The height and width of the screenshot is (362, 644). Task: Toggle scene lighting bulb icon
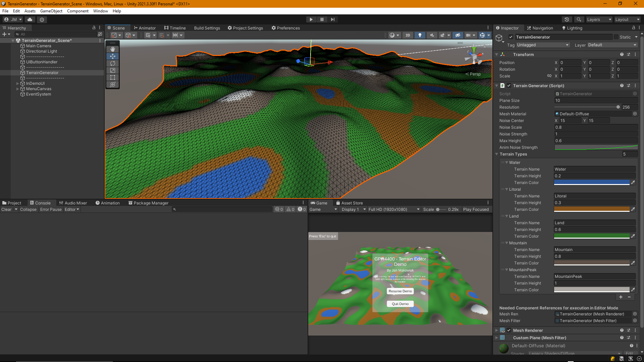[420, 35]
